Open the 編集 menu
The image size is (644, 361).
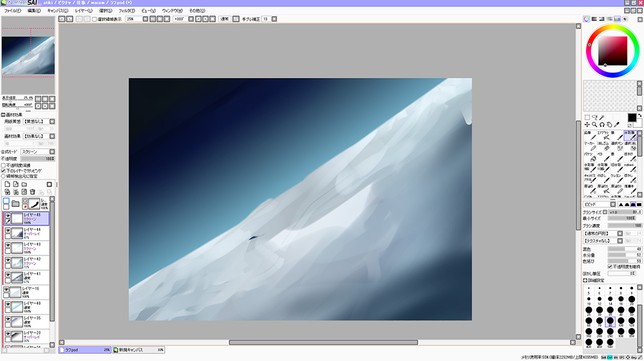tap(34, 11)
